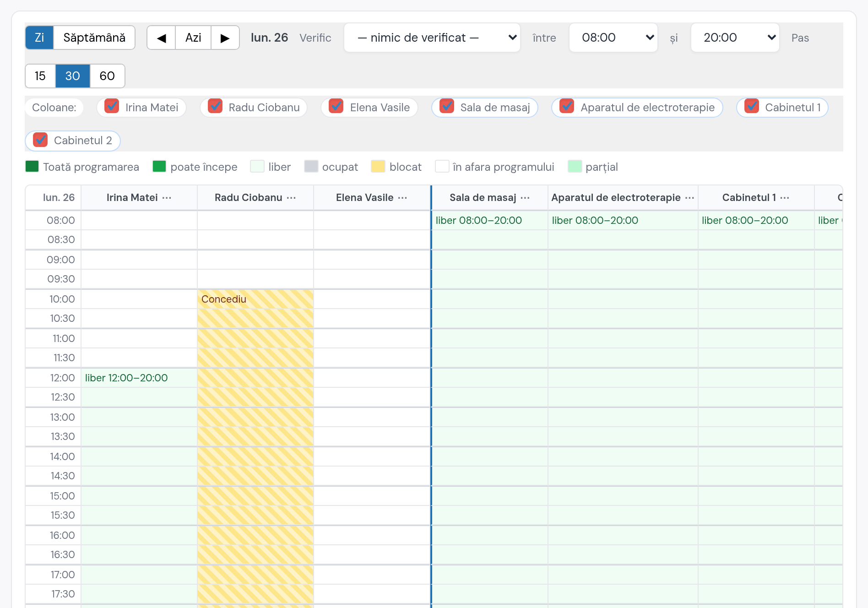The image size is (868, 608).
Task: Click the 'blocat' yellow legend swatch
Action: click(378, 167)
